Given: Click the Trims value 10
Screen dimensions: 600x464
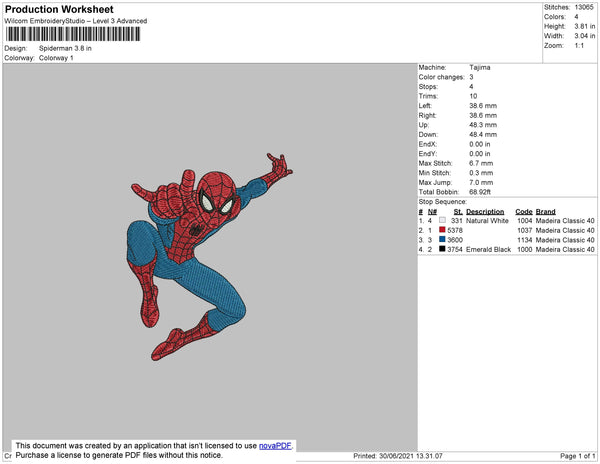Looking at the screenshot, I should point(473,96).
